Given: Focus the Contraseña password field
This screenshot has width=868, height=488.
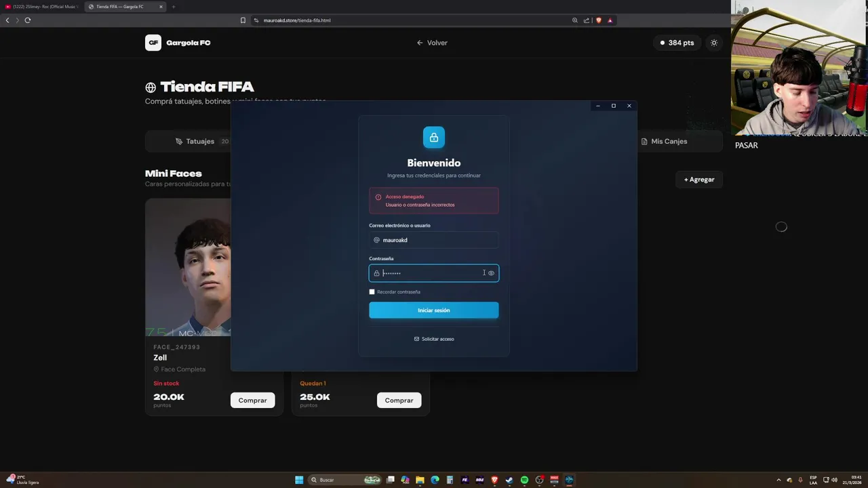Looking at the screenshot, I should pyautogui.click(x=434, y=273).
